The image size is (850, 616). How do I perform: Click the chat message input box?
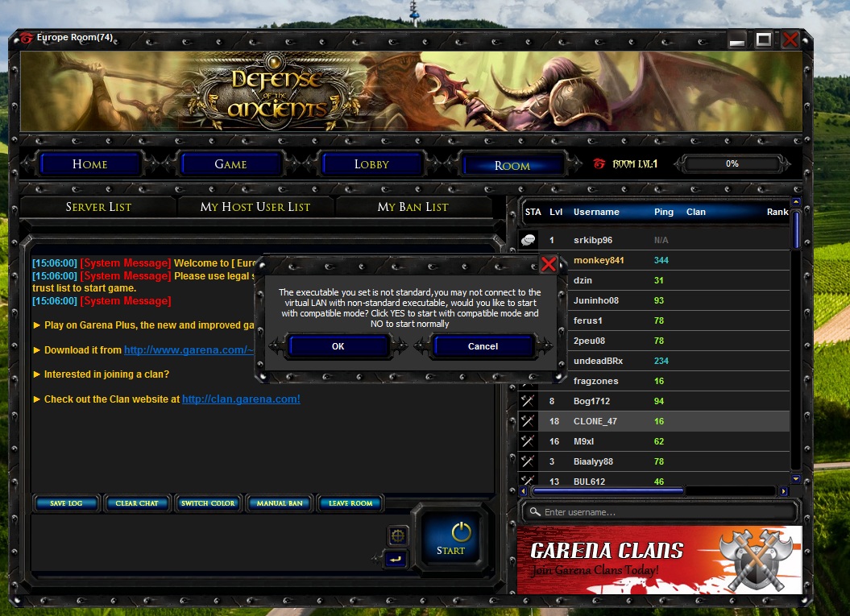click(x=206, y=542)
